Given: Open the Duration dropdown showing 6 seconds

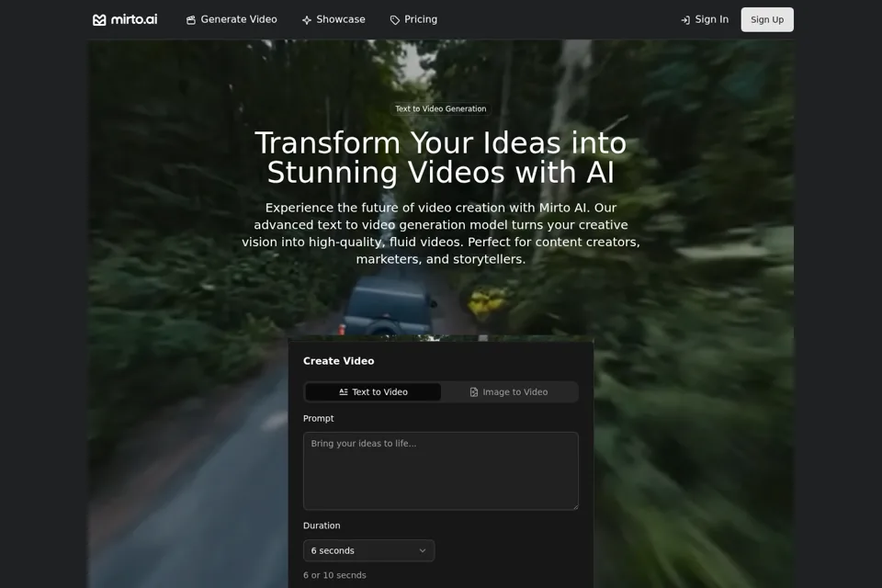Looking at the screenshot, I should (369, 551).
